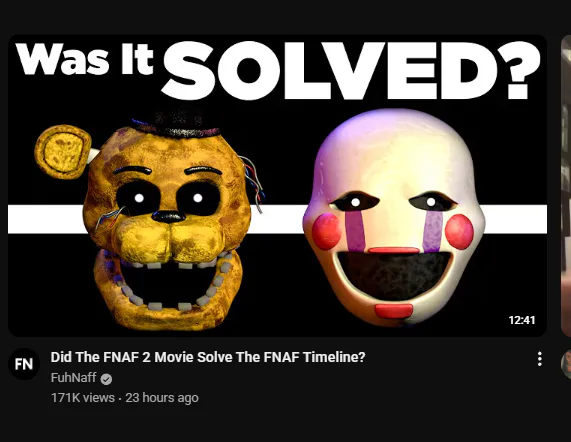This screenshot has height=442, width=571.
Task: Click the FN channel avatar
Action: pyautogui.click(x=24, y=364)
